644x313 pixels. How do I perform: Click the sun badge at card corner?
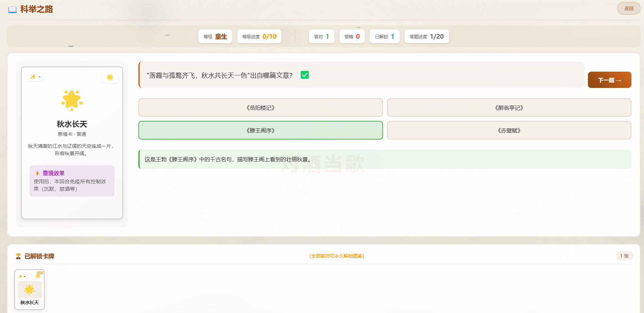110,77
